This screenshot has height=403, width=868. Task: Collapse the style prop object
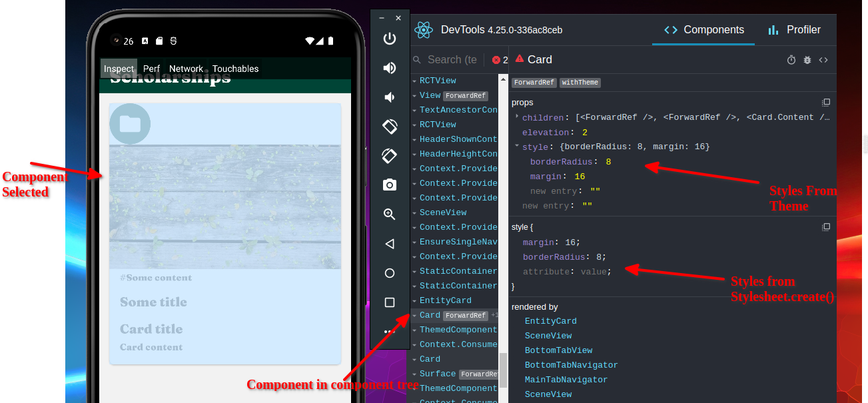[x=517, y=147]
